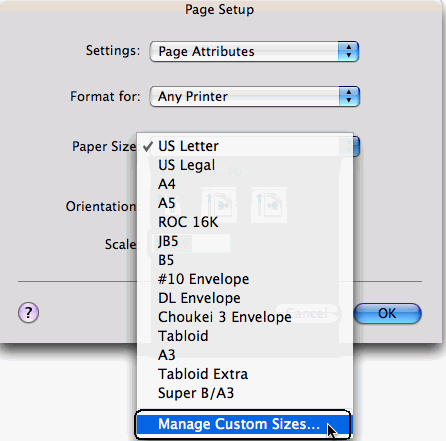Screen dimensions: 446x441
Task: Select US Letter paper size
Action: point(245,146)
